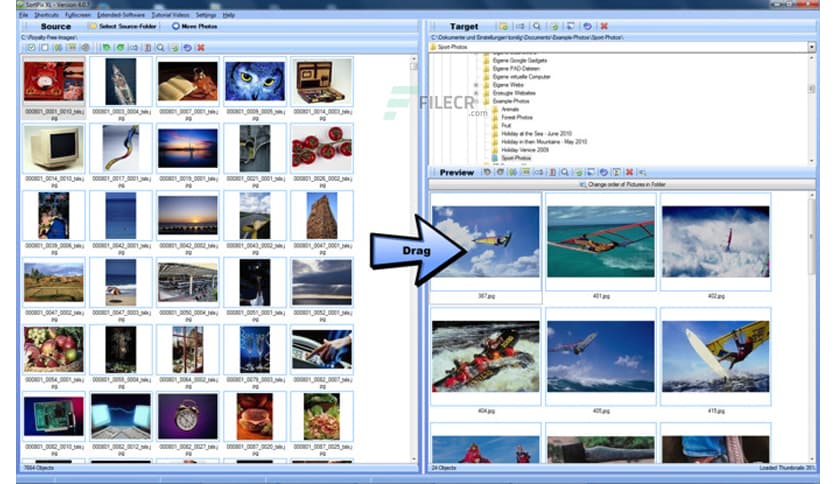This screenshot has width=836, height=484.
Task: Select the red tomatoes thumbnail in Source
Action: pos(322,149)
